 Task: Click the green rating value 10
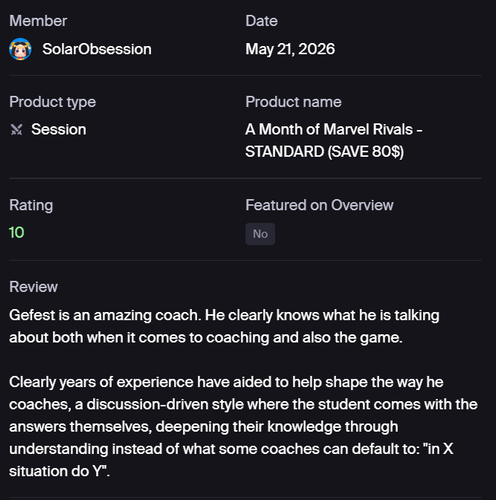17,232
